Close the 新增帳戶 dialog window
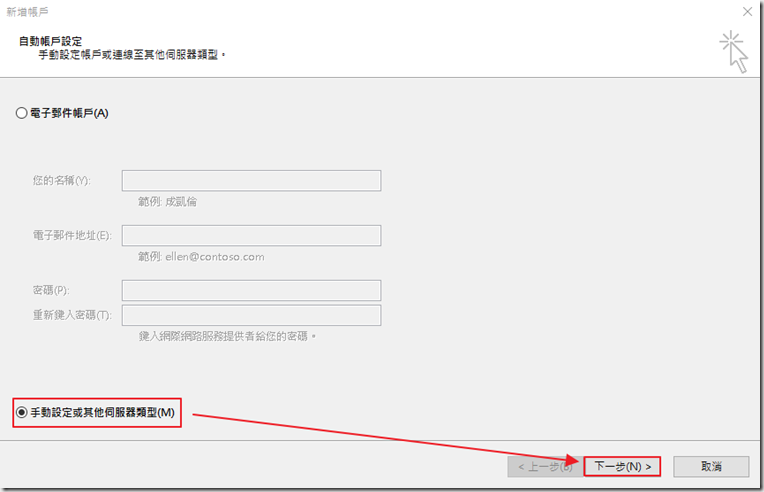 (x=747, y=10)
